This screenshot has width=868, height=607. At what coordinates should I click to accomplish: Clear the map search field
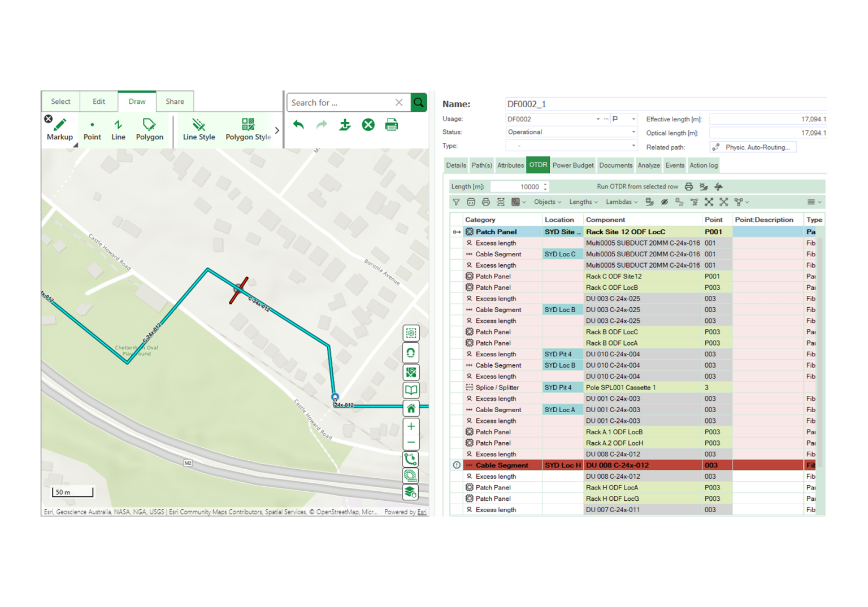(x=399, y=103)
